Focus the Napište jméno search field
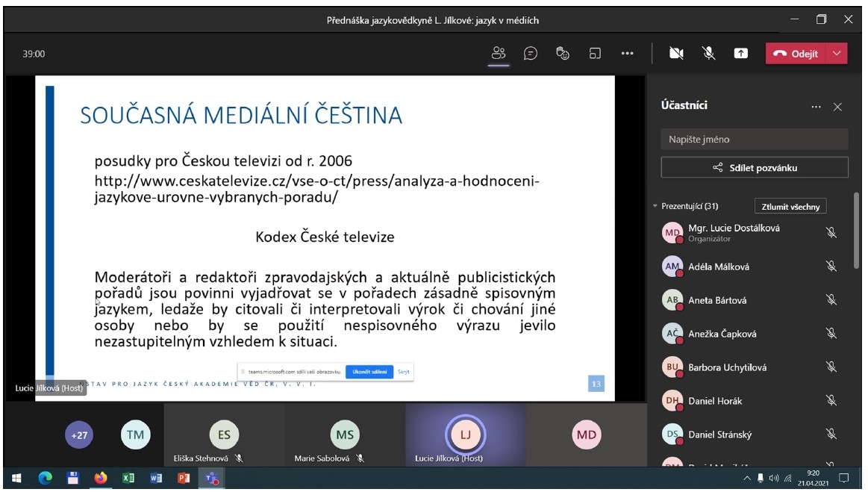 click(754, 139)
